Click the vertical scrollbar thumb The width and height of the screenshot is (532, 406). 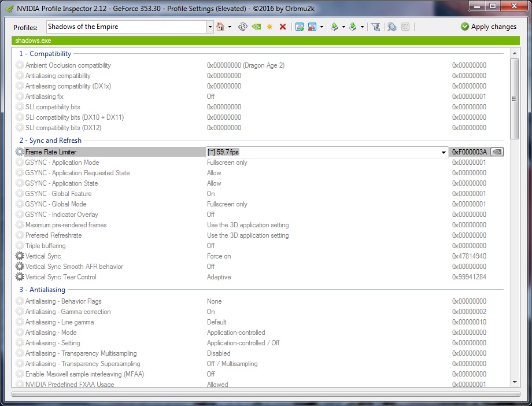(514, 99)
